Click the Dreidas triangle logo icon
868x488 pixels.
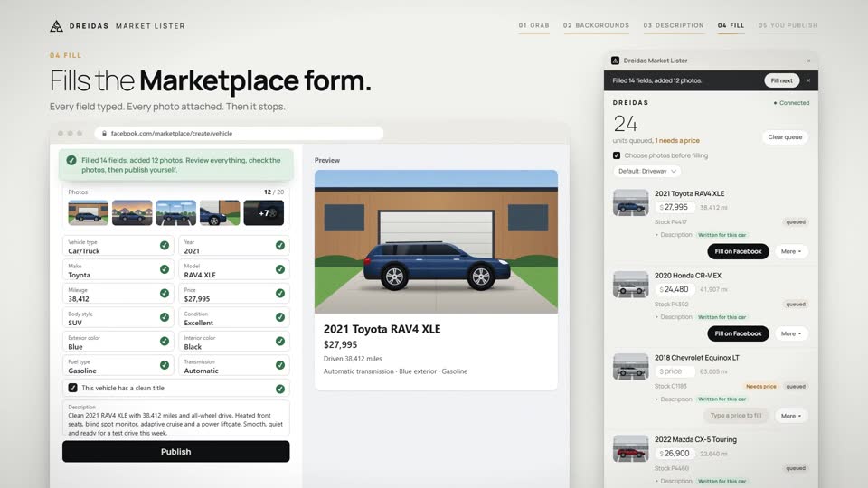[x=56, y=26]
